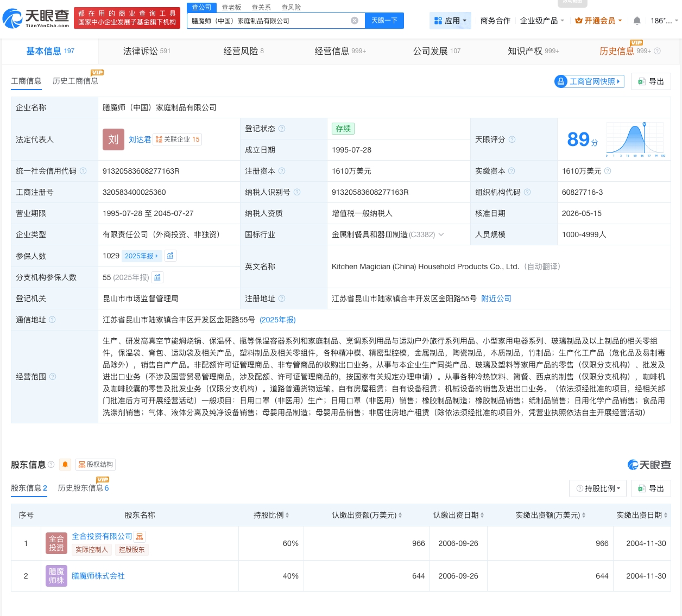
Task: Open 附近公司 nearby companies link
Action: coord(496,299)
